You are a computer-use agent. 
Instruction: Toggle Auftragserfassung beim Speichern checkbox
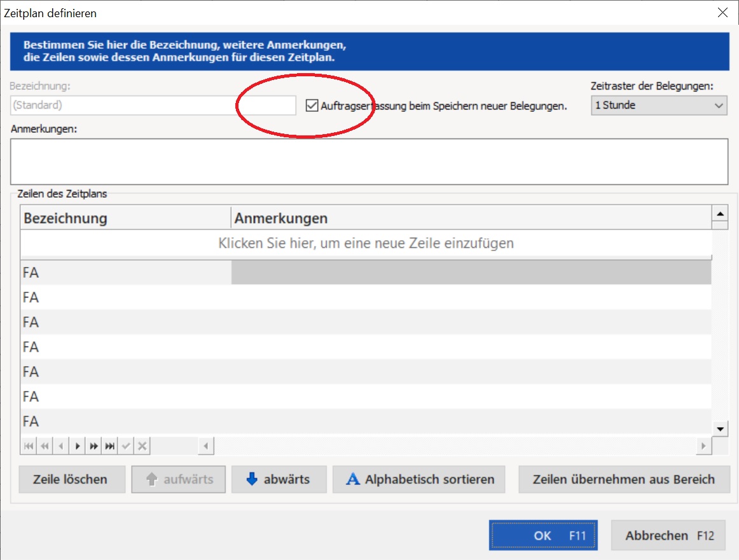(312, 106)
